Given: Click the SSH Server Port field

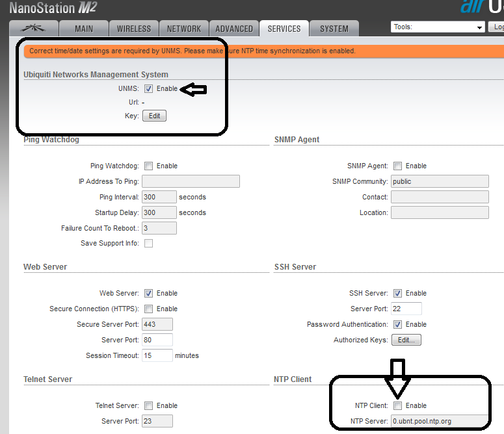Looking at the screenshot, I should pos(406,309).
